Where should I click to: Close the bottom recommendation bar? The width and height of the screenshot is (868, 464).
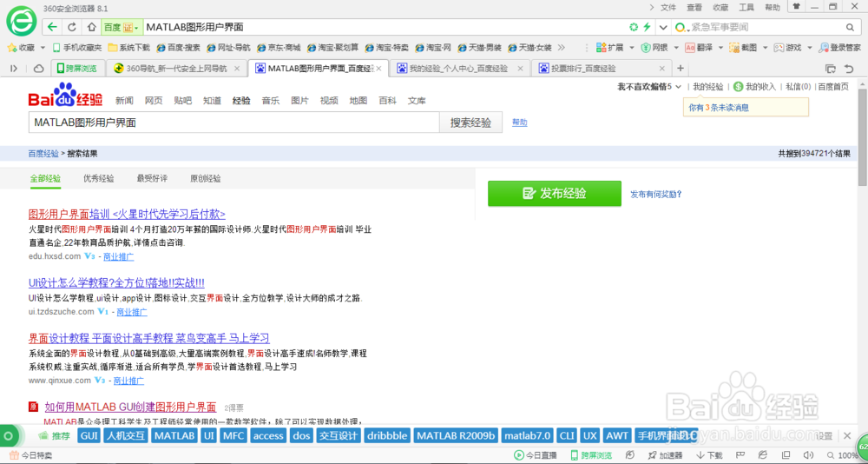847,435
